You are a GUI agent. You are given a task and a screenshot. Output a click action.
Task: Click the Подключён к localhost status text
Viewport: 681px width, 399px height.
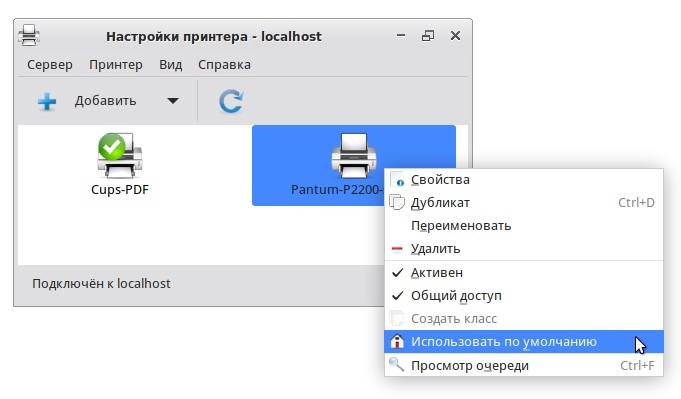click(101, 284)
